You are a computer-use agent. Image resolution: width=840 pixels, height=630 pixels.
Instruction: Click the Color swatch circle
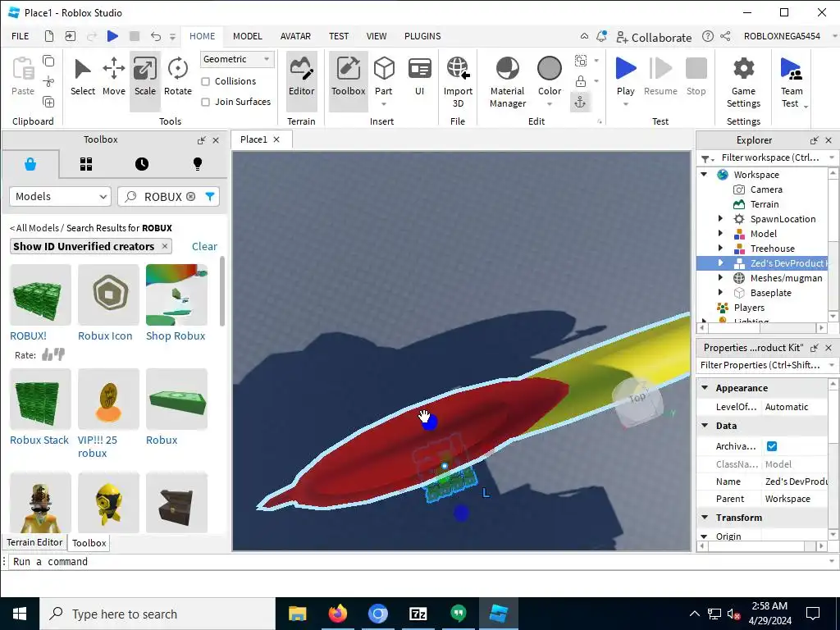(x=549, y=69)
